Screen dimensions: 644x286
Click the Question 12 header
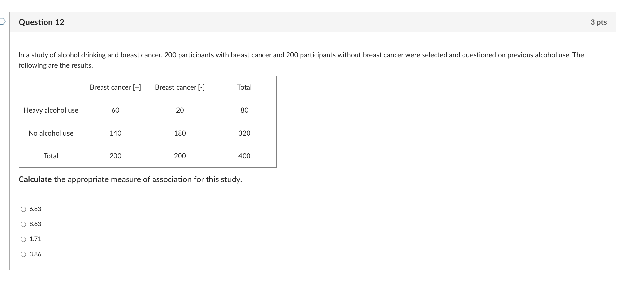41,22
